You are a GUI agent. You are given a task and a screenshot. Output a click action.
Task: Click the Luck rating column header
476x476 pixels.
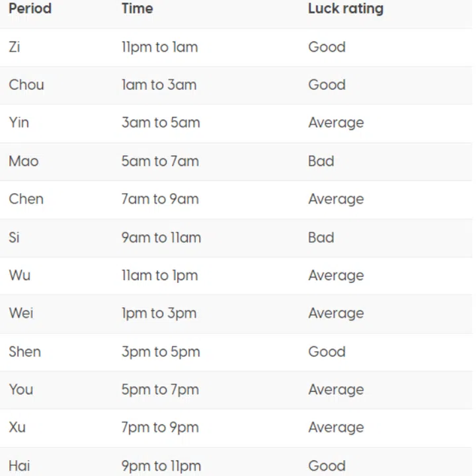345,9
